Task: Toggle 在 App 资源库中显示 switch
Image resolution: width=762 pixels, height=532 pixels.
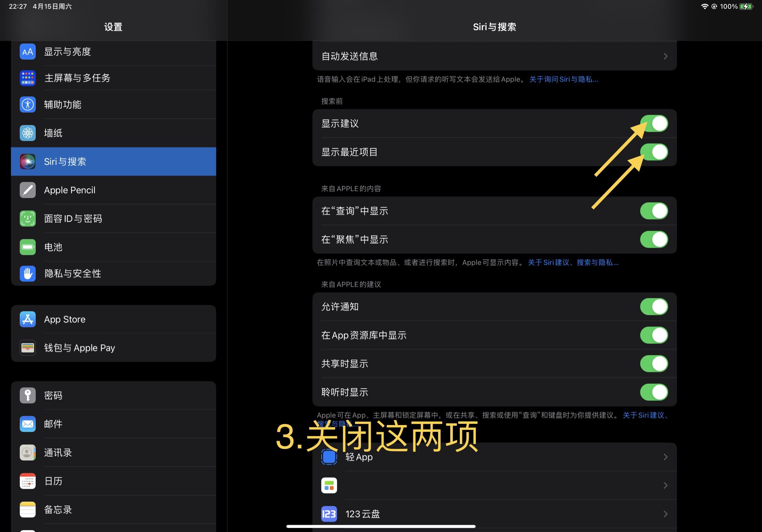Action: pos(654,335)
